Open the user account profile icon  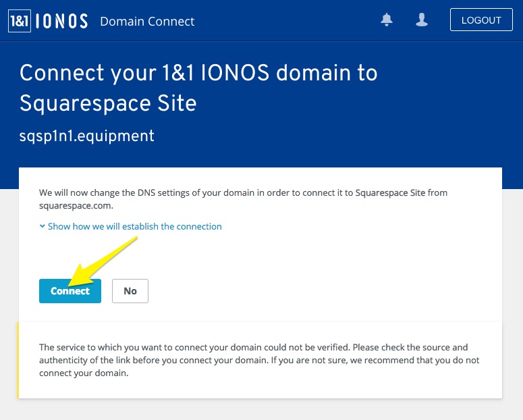pyautogui.click(x=422, y=20)
